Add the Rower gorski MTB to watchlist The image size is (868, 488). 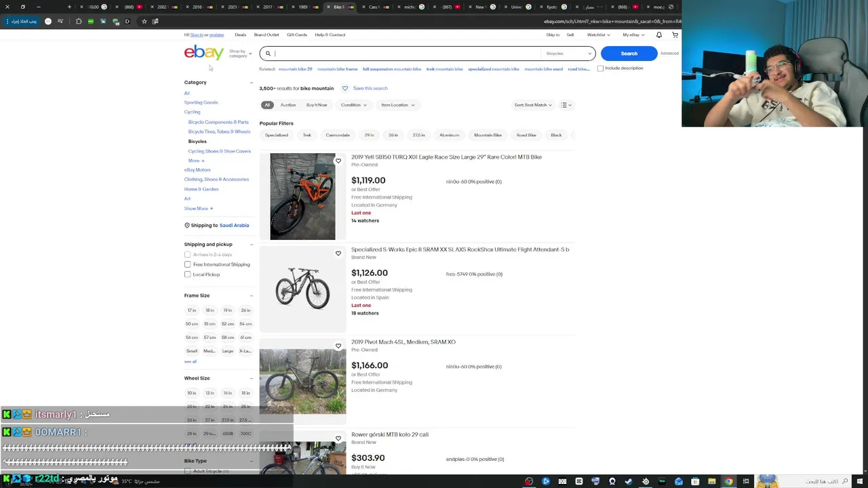pyautogui.click(x=338, y=439)
